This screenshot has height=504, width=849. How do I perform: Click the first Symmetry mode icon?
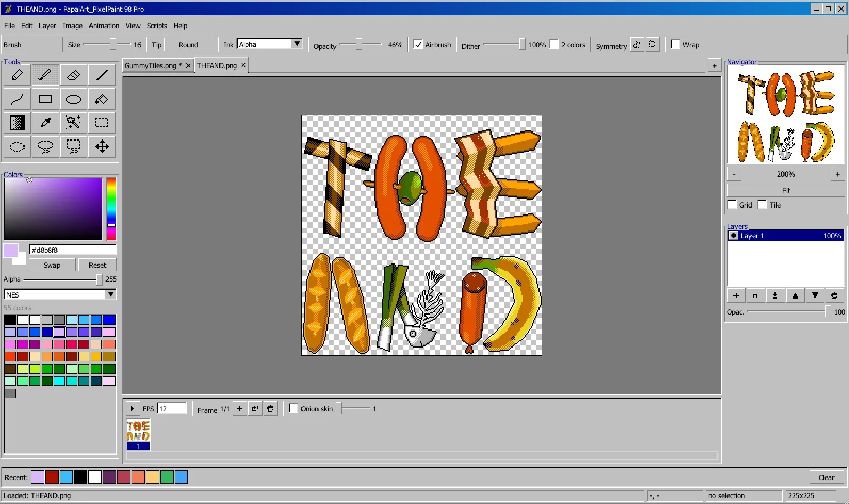pyautogui.click(x=637, y=45)
